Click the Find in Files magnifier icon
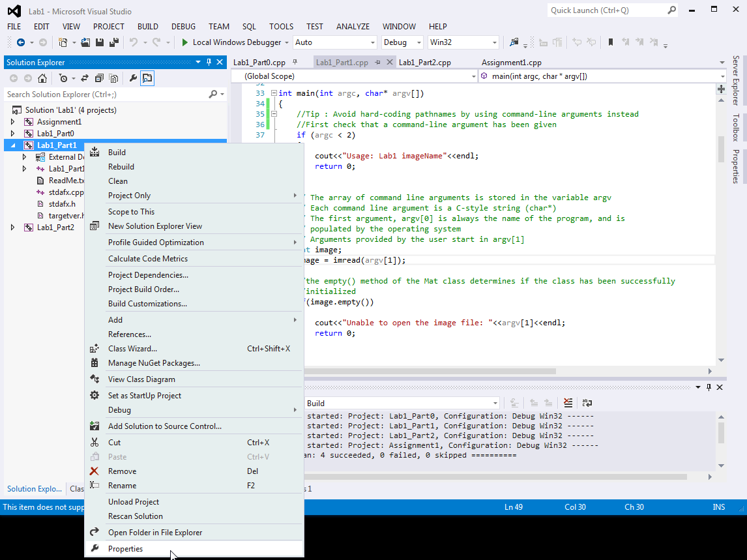Viewport: 747px width, 560px height. (514, 42)
